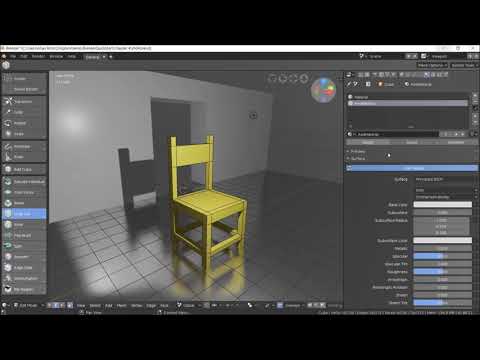Click the Deselect material button
The height and width of the screenshot is (360, 480).
455,142
